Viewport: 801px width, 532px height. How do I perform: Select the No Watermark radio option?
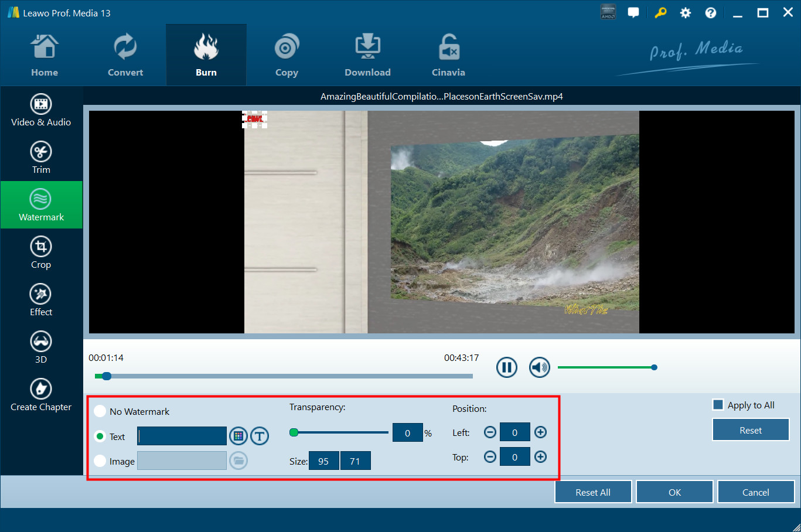click(100, 411)
